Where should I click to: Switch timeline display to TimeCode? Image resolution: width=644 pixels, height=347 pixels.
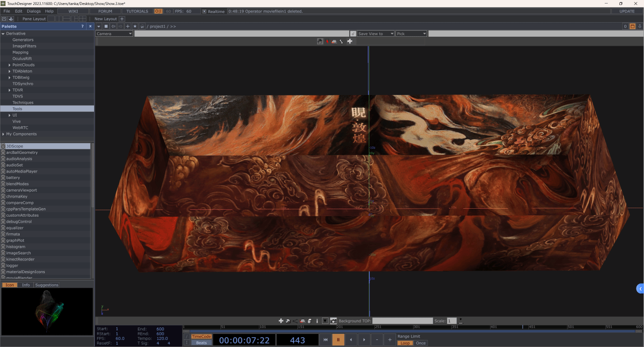tap(201, 336)
